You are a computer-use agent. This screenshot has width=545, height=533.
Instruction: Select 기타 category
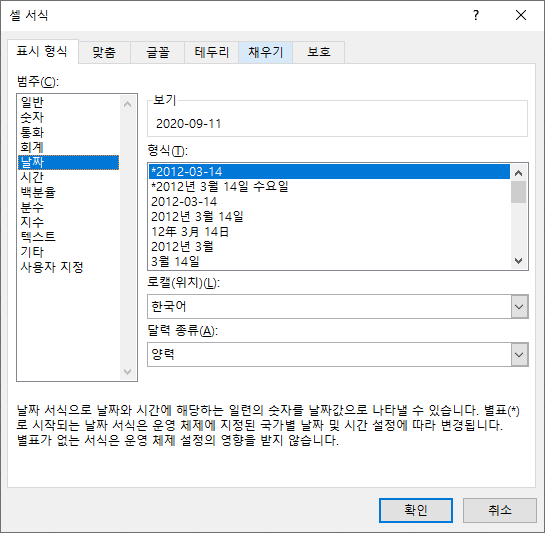(x=68, y=252)
